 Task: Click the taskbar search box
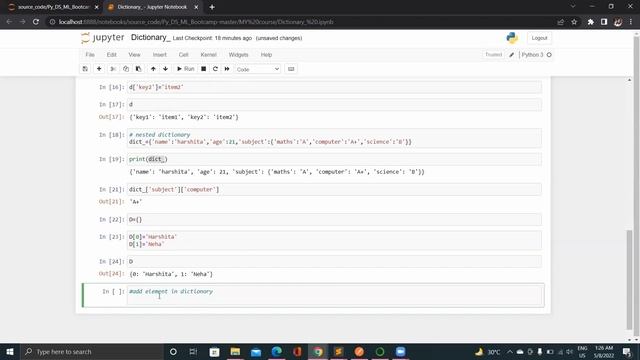click(92, 351)
